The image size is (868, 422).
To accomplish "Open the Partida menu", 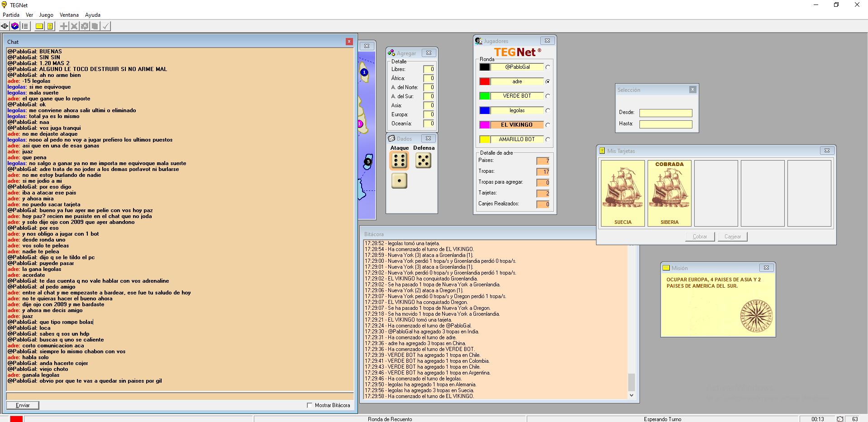I will (11, 15).
